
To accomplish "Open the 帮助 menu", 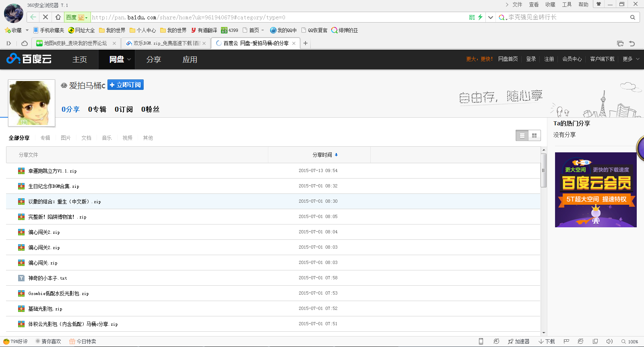I will [583, 4].
